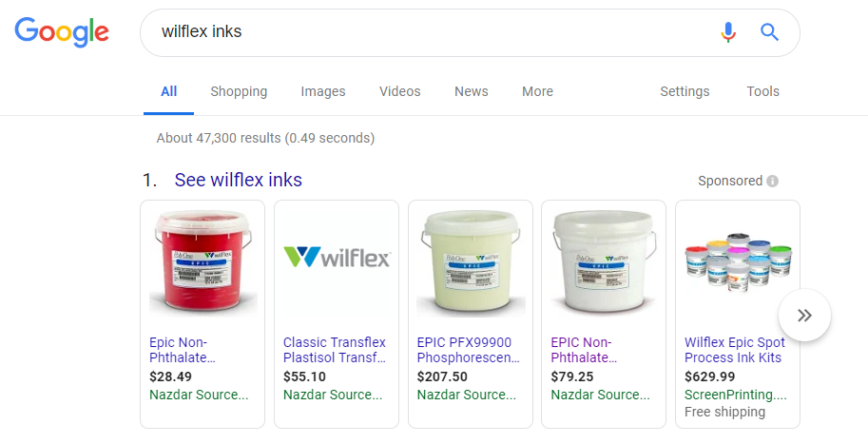Image resolution: width=868 pixels, height=444 pixels.
Task: Expand the Tools search options
Action: [762, 91]
